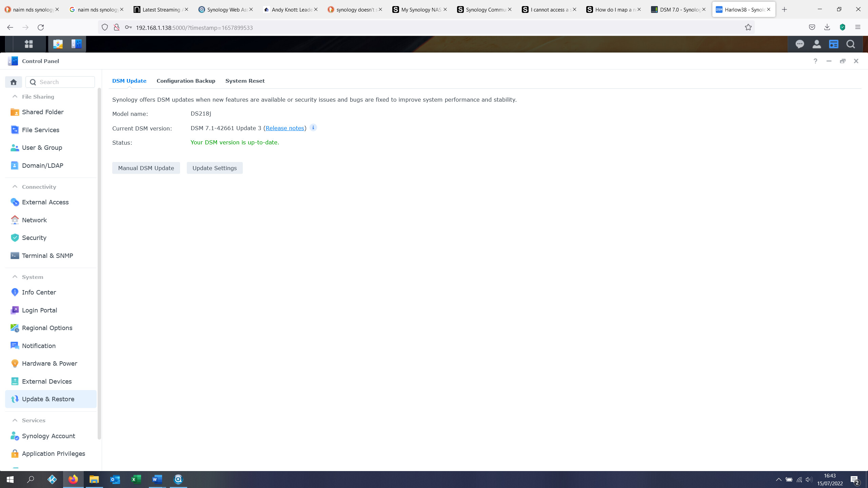Image resolution: width=868 pixels, height=488 pixels.
Task: Click the DSM version info icon
Action: (313, 128)
